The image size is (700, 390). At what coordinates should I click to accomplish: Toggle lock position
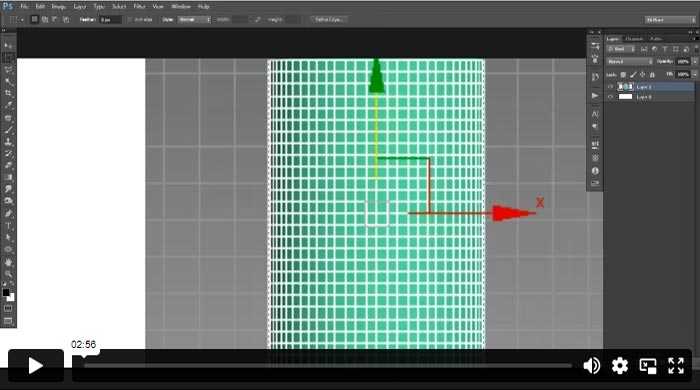tap(642, 75)
